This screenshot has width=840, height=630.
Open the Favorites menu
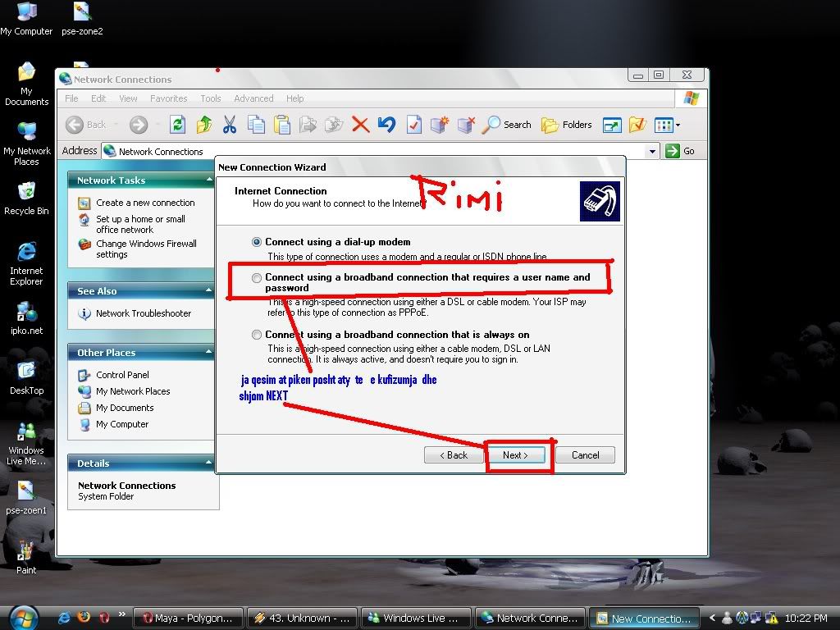169,98
